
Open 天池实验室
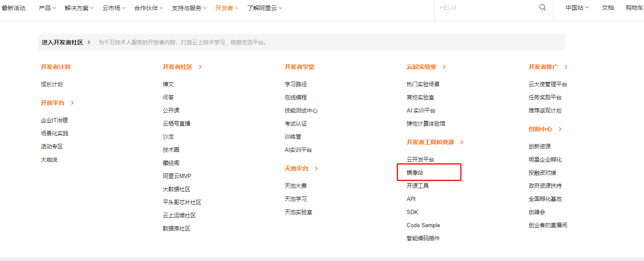click(x=299, y=212)
